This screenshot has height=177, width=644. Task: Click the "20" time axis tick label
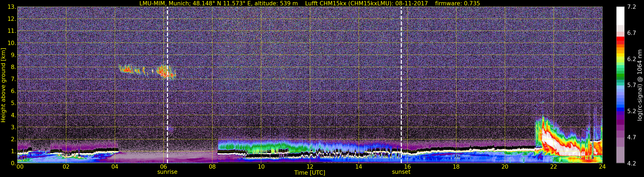(505, 167)
